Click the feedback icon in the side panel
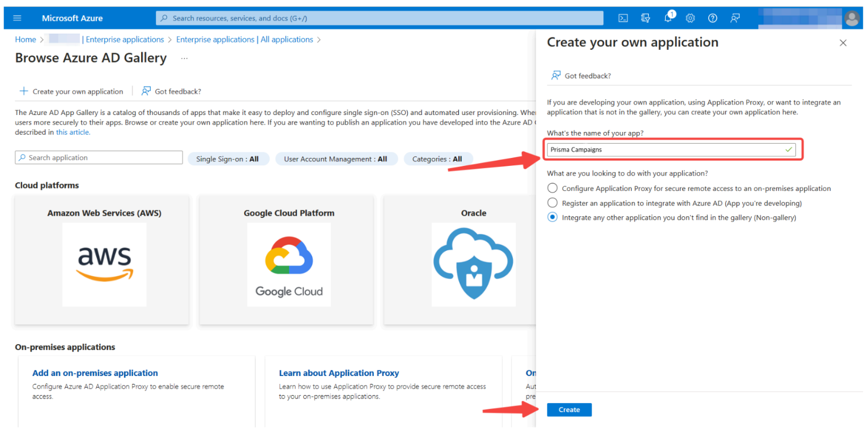This screenshot has width=868, height=432. point(556,75)
